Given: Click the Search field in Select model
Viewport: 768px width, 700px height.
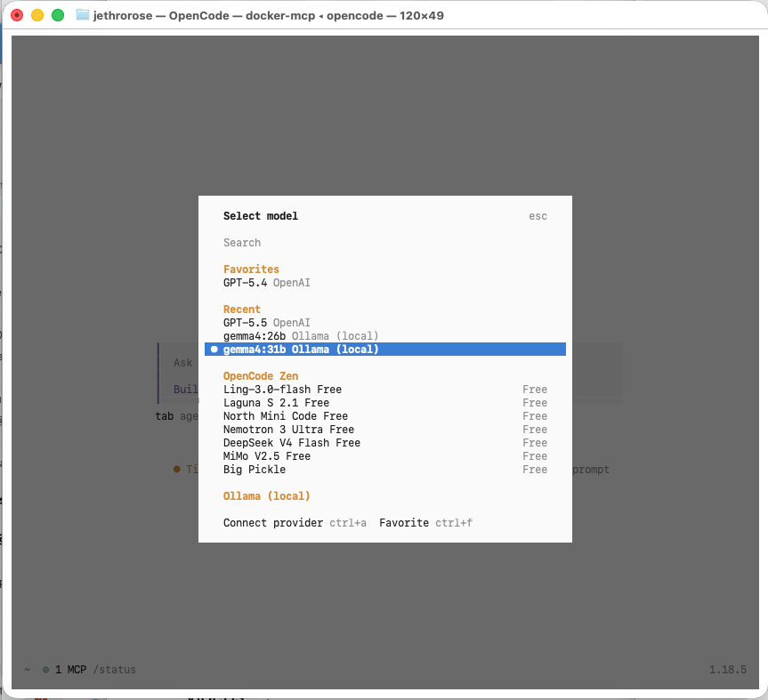Looking at the screenshot, I should [385, 243].
